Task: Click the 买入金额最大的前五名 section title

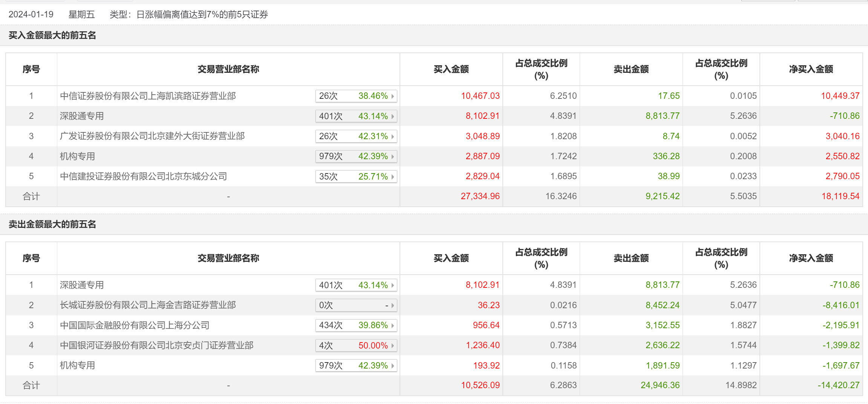Action: pos(52,35)
